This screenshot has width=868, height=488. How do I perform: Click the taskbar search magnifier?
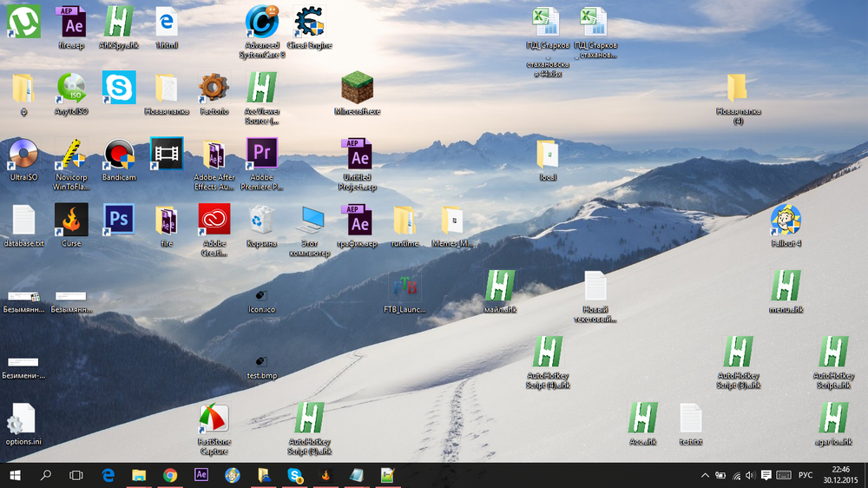coord(45,475)
